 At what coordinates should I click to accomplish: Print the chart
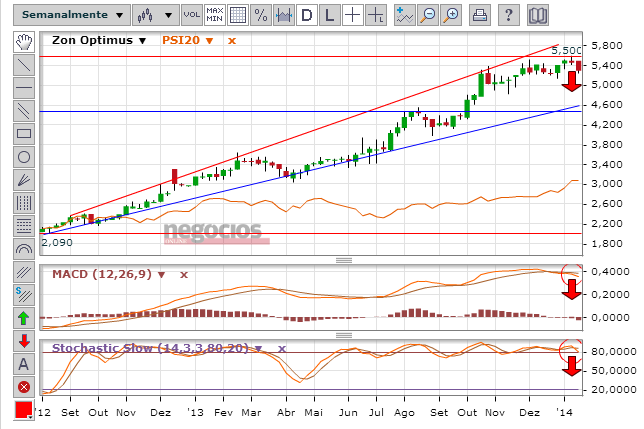click(x=480, y=15)
